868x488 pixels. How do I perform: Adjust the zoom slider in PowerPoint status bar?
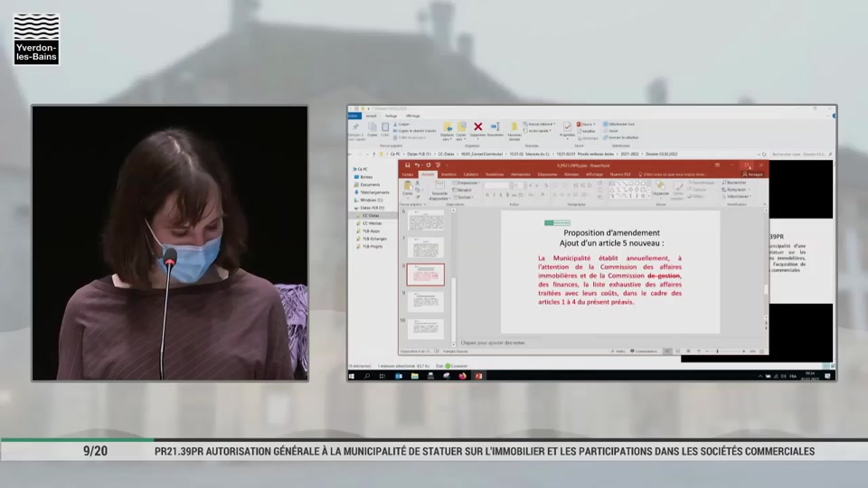[x=718, y=351]
